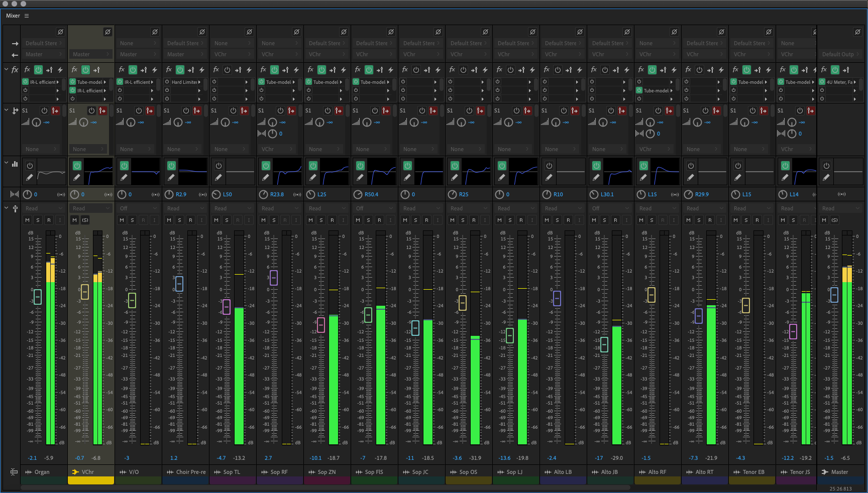
Task: Enable EQ power on Sop TL track
Action: (219, 166)
